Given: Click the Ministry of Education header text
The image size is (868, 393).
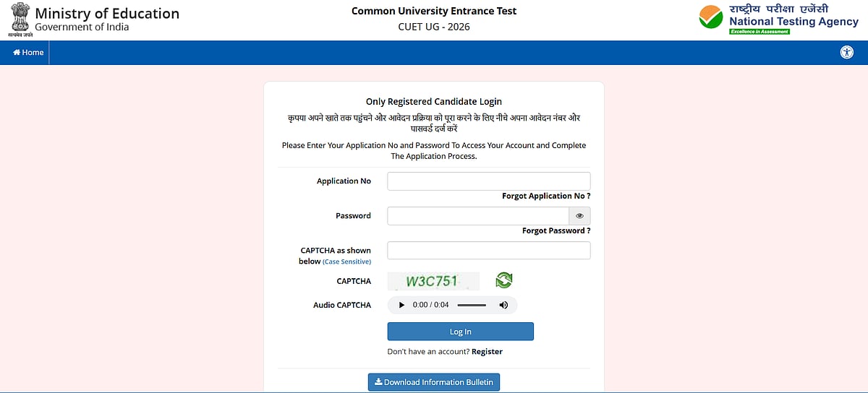Looking at the screenshot, I should (107, 14).
